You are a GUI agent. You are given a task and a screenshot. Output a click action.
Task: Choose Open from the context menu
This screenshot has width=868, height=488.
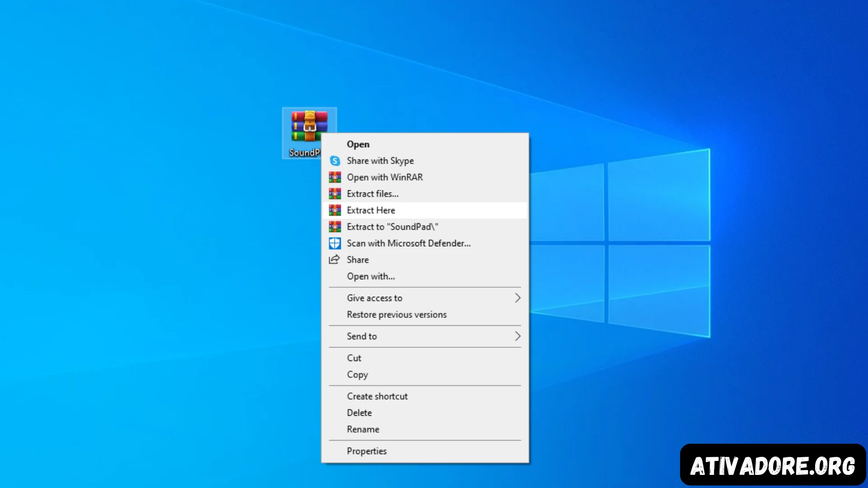(x=425, y=144)
